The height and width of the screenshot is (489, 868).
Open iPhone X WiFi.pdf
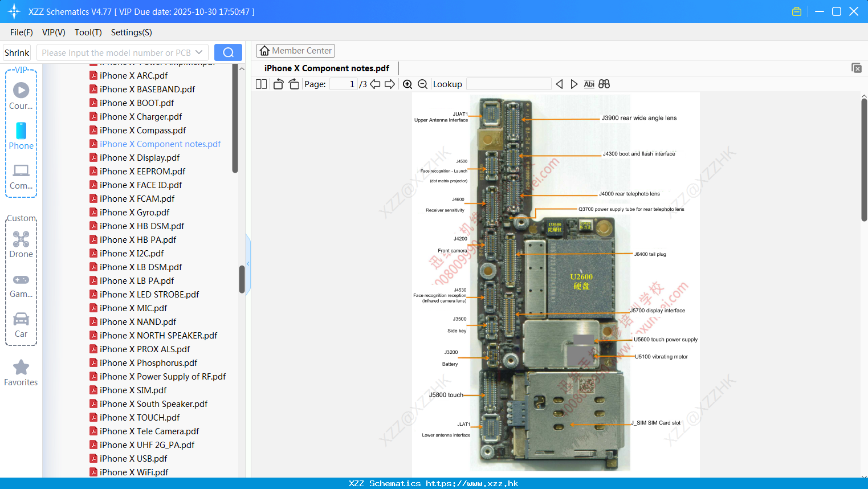click(x=129, y=472)
